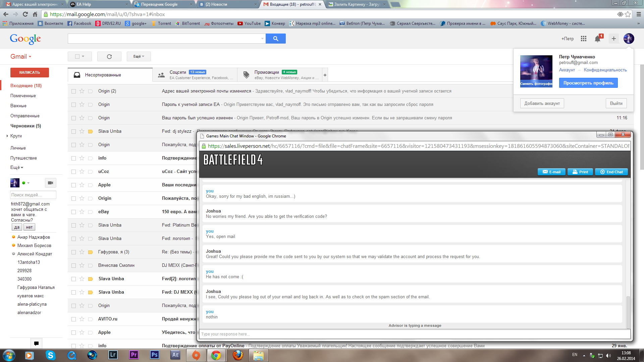The width and height of the screenshot is (644, 362).
Task: Tick the checkbox for the info Подтверждение email
Action: (73, 158)
